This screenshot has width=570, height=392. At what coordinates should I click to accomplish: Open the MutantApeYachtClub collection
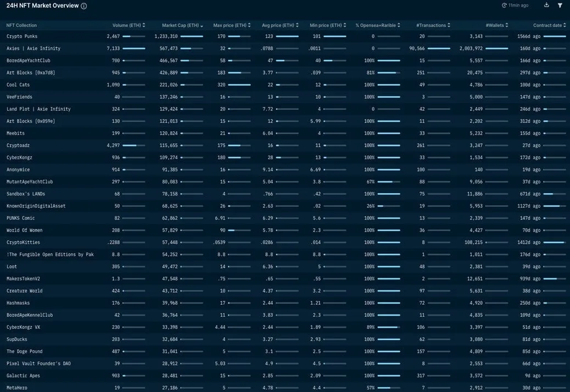coord(30,182)
